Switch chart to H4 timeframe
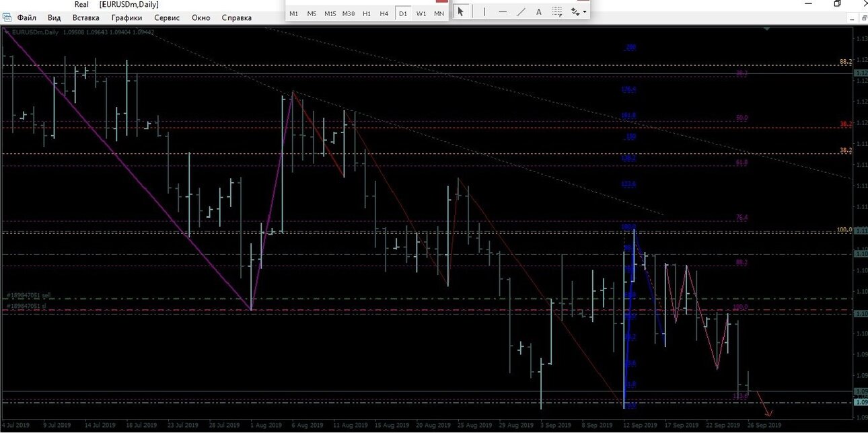 coord(384,13)
